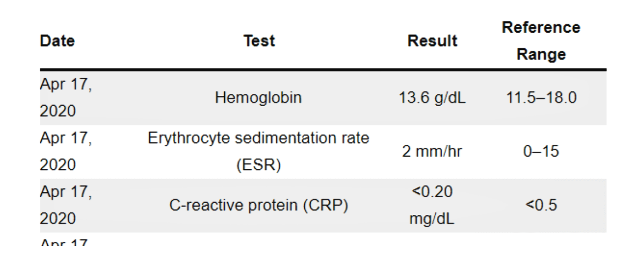Click the mg/dL unit text in CRP result
The image size is (644, 268).
(433, 219)
